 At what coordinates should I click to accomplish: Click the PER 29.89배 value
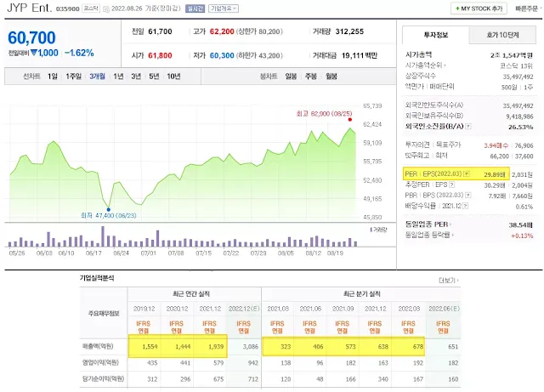495,174
